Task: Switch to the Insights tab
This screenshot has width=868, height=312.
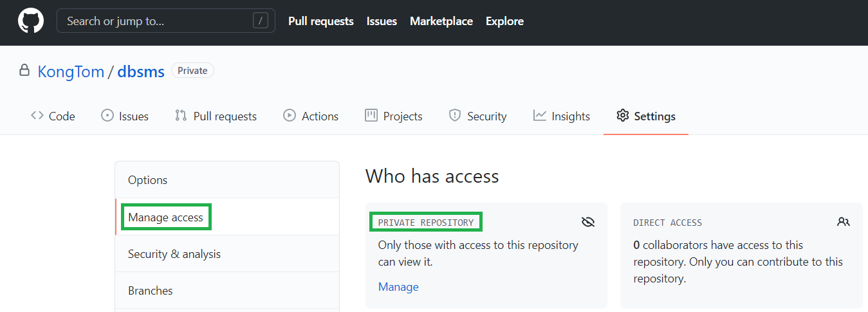Action: [x=562, y=116]
